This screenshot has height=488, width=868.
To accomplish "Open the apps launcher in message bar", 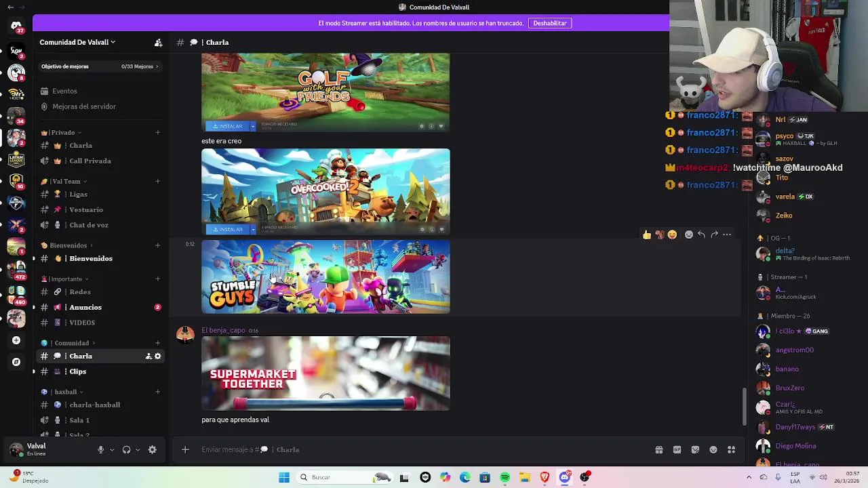I will point(731,449).
